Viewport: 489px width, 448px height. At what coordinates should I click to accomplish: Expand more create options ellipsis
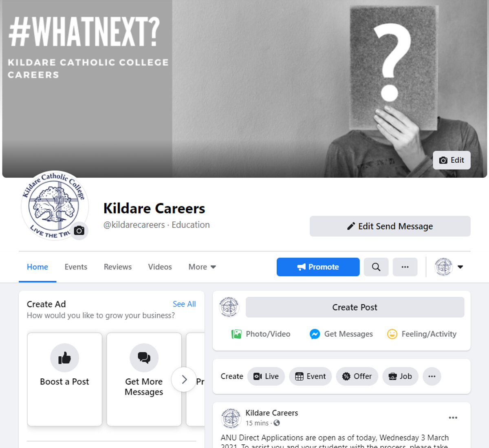tap(432, 376)
